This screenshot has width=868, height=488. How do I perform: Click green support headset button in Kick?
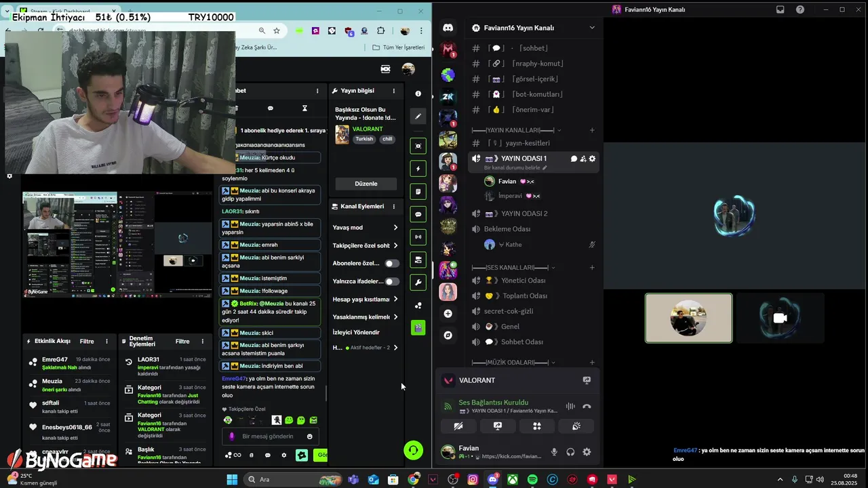click(413, 450)
